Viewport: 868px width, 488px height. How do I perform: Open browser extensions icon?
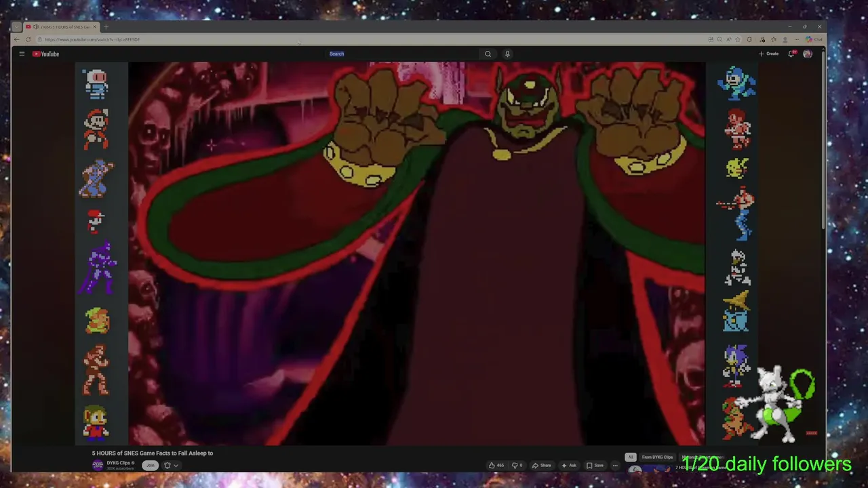pyautogui.click(x=749, y=39)
